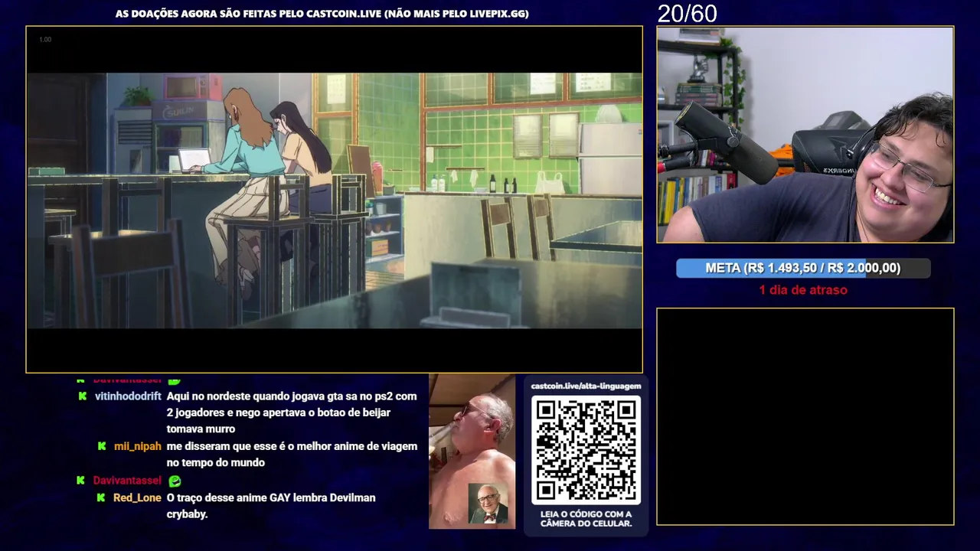The image size is (980, 551).
Task: Click the top banner about CASTCOIN.LIVE donations
Action: coord(322,14)
